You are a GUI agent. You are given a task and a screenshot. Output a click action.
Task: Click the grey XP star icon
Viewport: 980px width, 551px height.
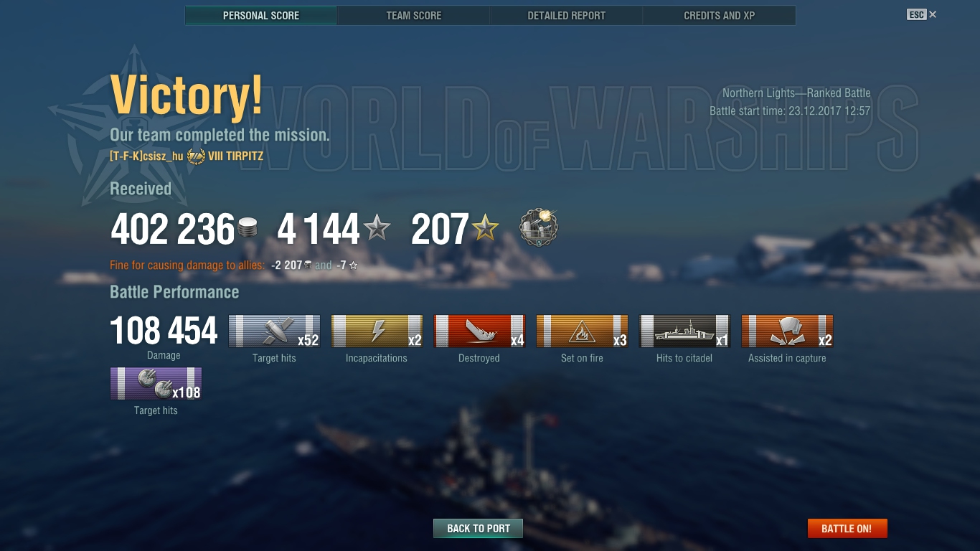click(x=377, y=229)
